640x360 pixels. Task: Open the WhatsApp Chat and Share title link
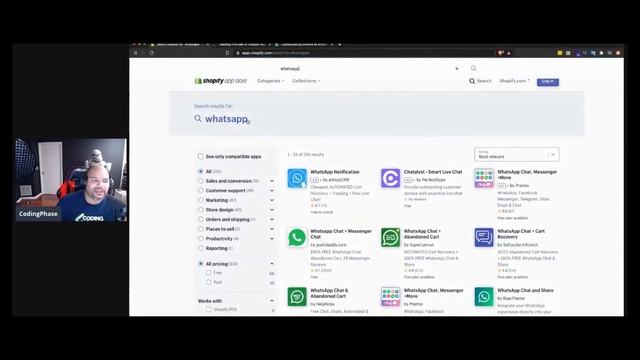(x=525, y=290)
